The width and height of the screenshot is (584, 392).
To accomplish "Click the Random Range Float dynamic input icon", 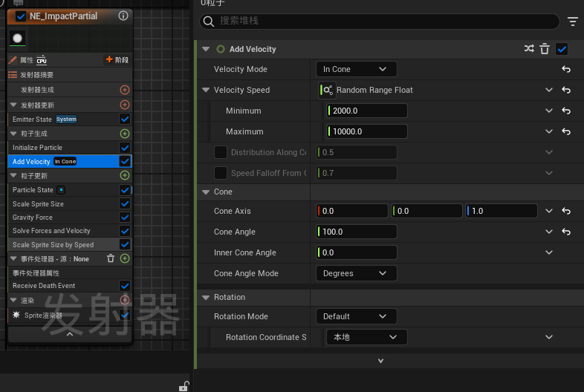I will [x=327, y=90].
